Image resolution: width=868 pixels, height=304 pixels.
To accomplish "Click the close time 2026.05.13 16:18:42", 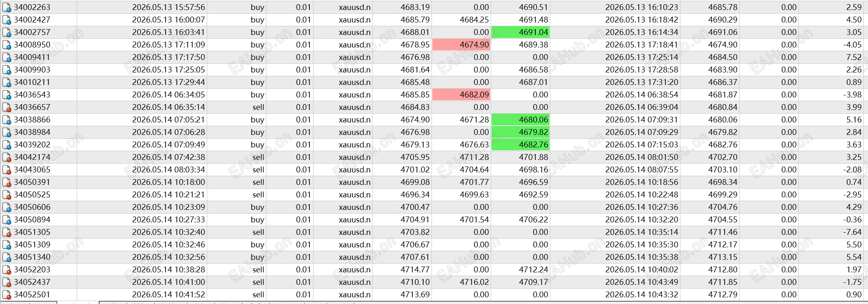I will point(642,20).
